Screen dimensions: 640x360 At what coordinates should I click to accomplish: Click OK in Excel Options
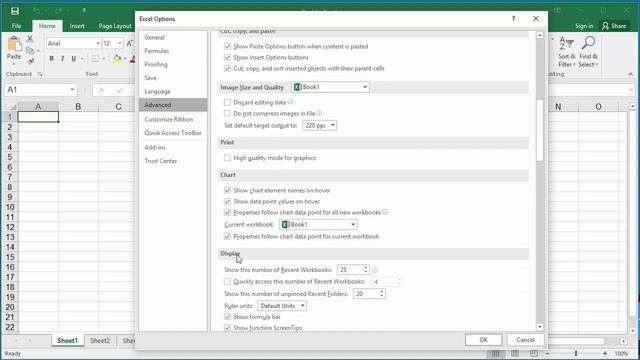483,340
